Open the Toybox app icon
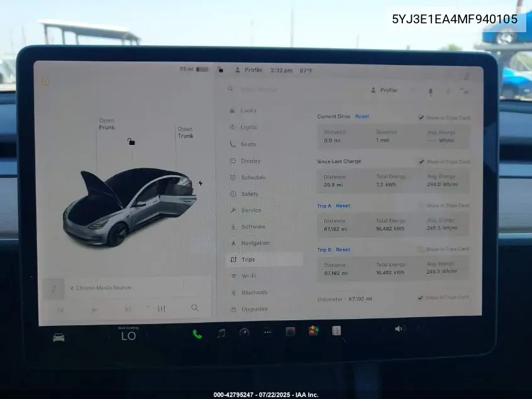 313,331
